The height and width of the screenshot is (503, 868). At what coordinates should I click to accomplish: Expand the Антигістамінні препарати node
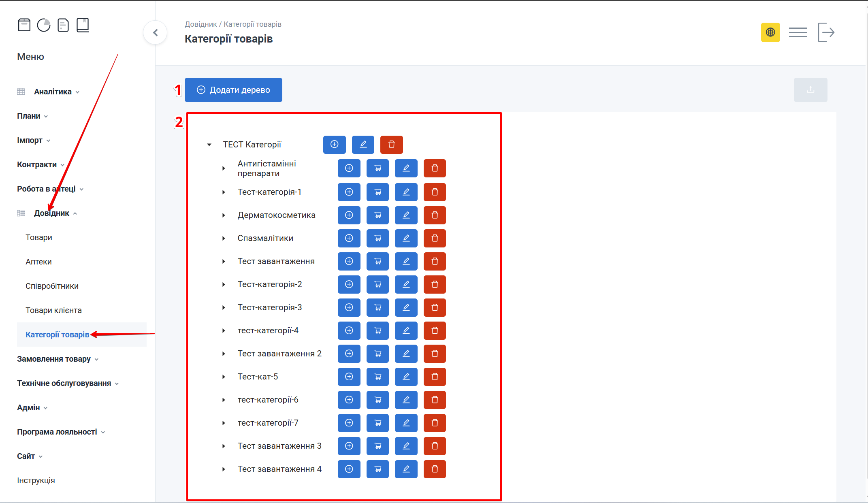(224, 168)
